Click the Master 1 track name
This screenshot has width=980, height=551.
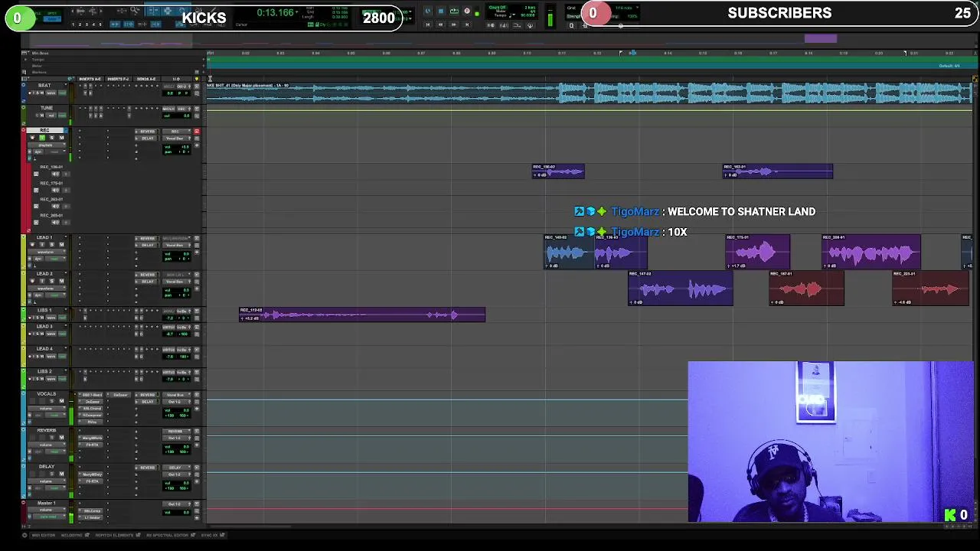tap(46, 503)
